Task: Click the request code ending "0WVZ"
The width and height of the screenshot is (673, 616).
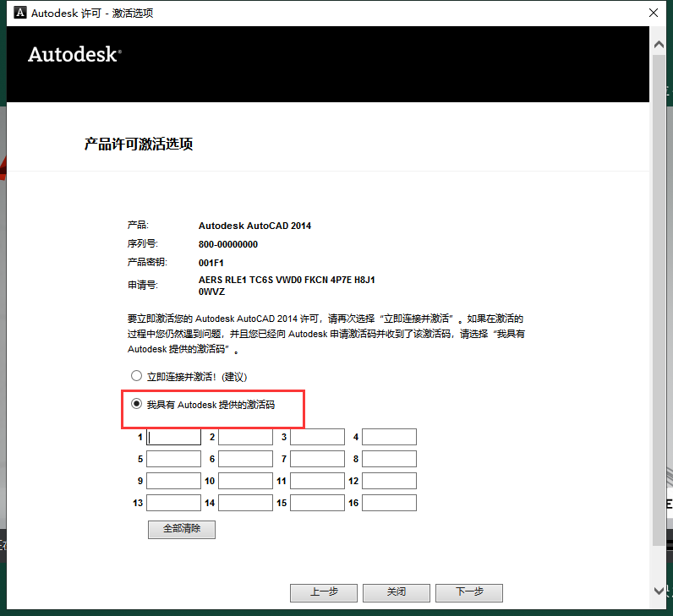Action: [x=211, y=292]
